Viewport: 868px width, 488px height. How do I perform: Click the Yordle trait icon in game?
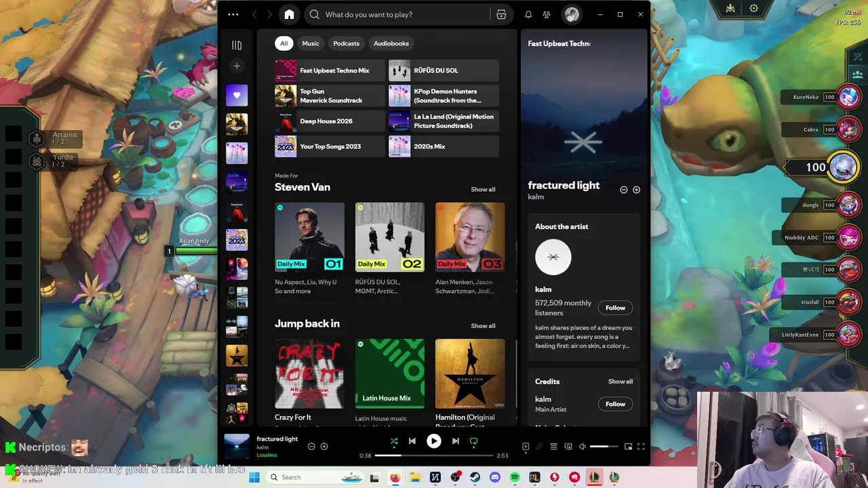(37, 161)
